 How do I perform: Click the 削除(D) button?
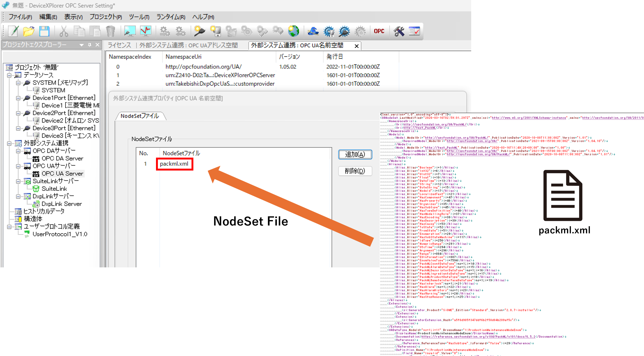pos(355,171)
